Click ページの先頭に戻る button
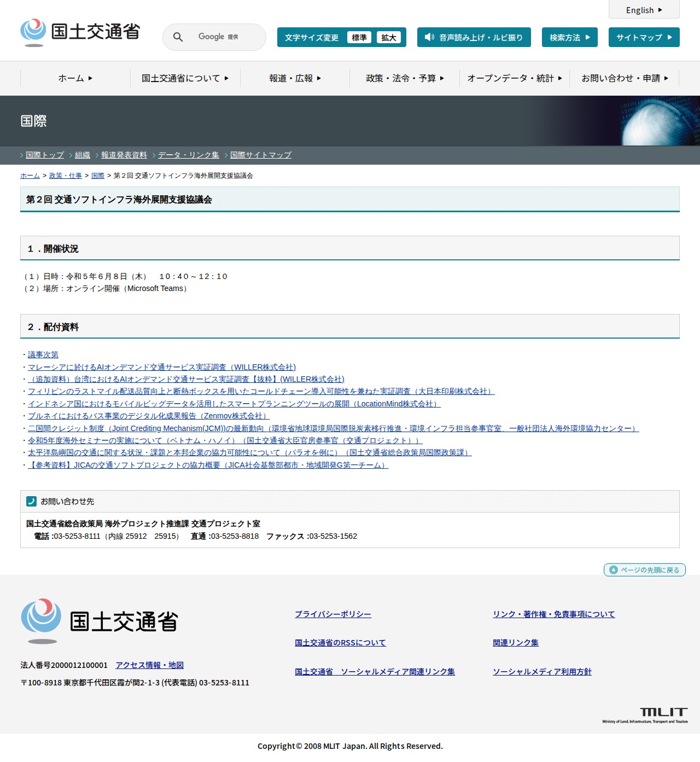Viewport: 700px width, 762px height. click(x=645, y=570)
